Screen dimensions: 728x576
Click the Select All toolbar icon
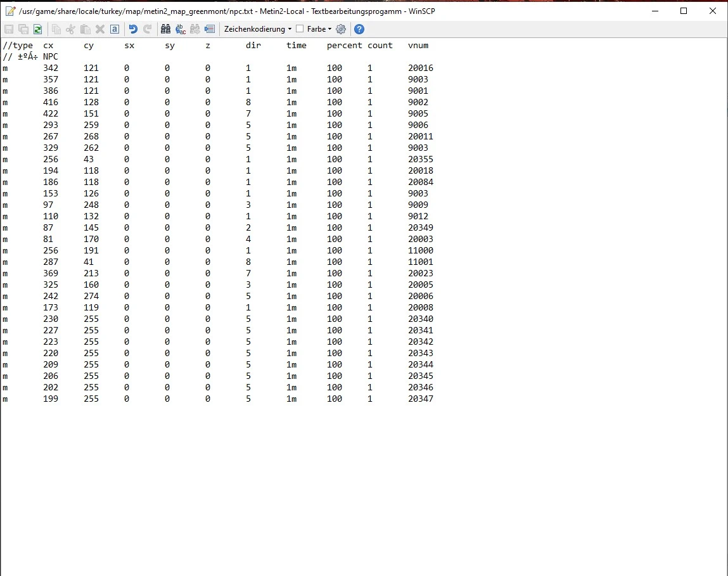(x=115, y=29)
